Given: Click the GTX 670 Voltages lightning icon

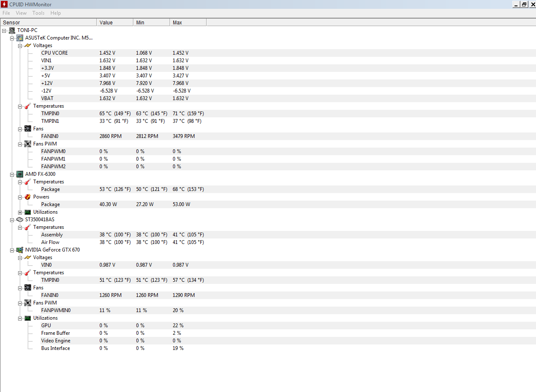Looking at the screenshot, I should coord(28,257).
